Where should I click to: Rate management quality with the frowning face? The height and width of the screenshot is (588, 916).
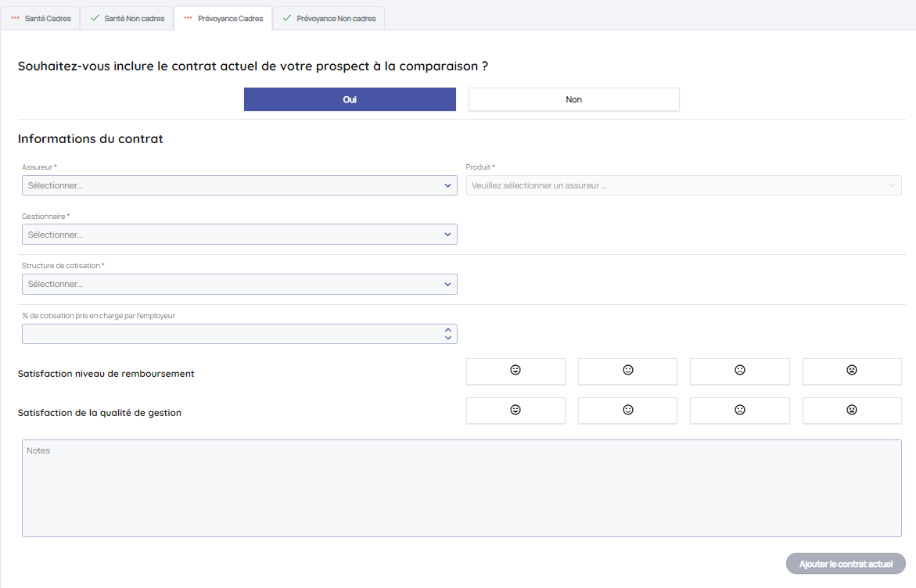739,410
